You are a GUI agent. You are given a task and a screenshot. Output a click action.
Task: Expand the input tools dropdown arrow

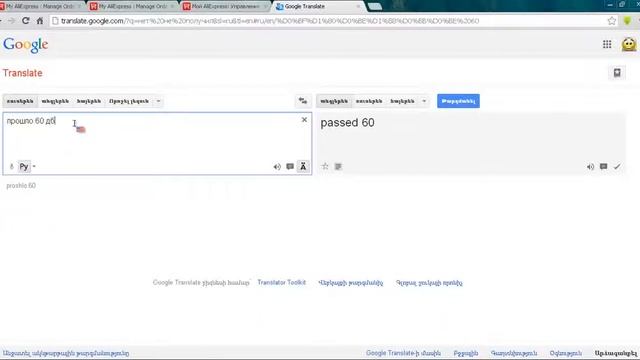coord(34,167)
